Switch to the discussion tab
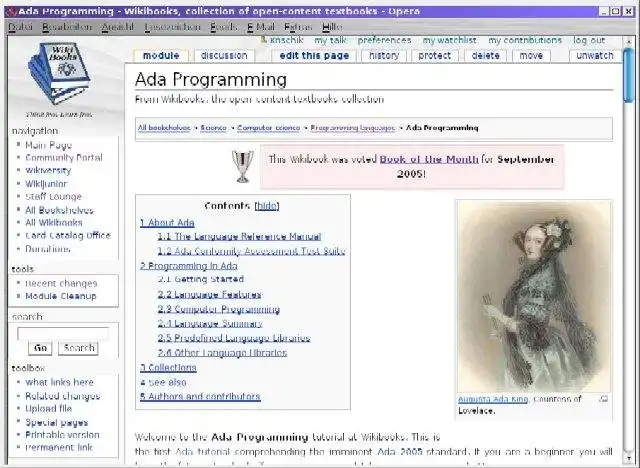Screen dimensions: 640x468 point(224,55)
